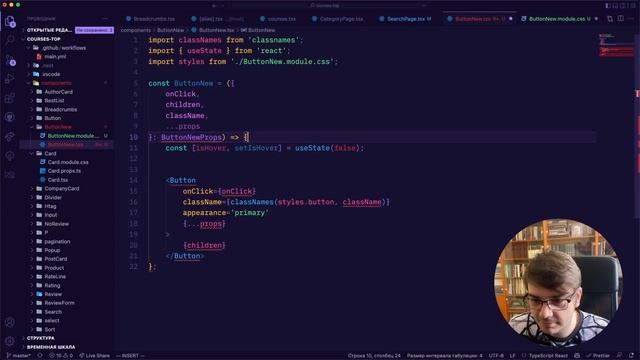Image resolution: width=640 pixels, height=360 pixels.
Task: Click UTF-8 encoding in status bar
Action: (496, 356)
